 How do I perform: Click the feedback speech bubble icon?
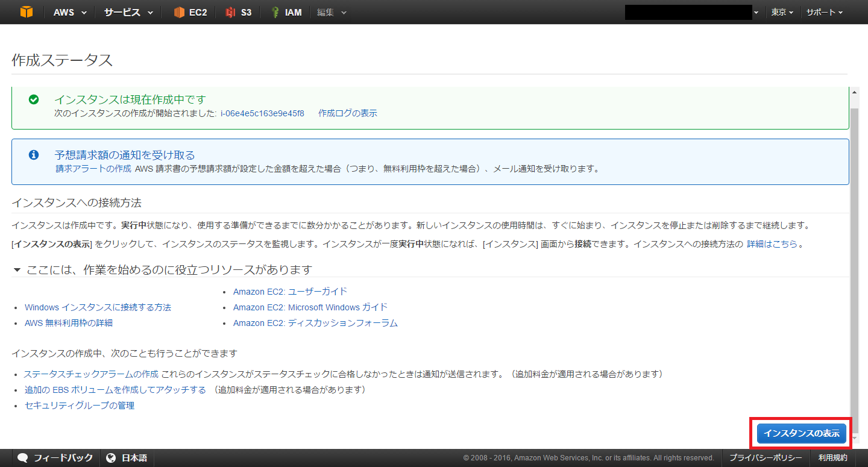click(x=23, y=458)
